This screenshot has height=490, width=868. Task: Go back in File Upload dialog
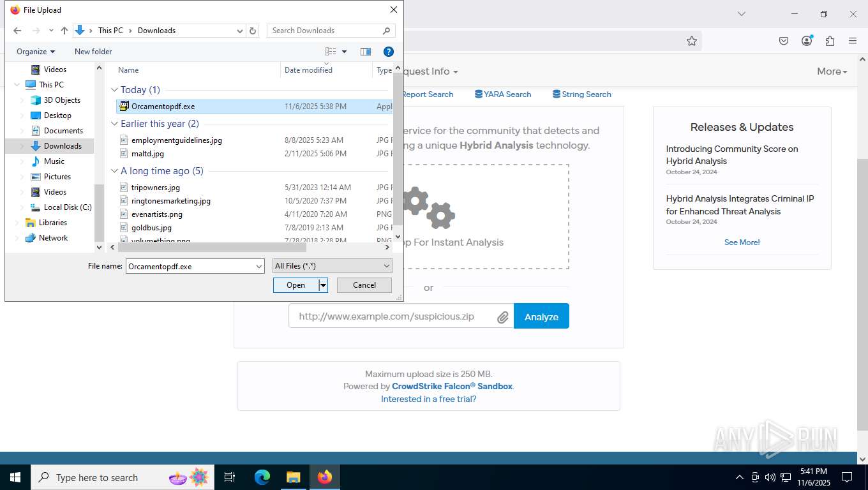17,31
